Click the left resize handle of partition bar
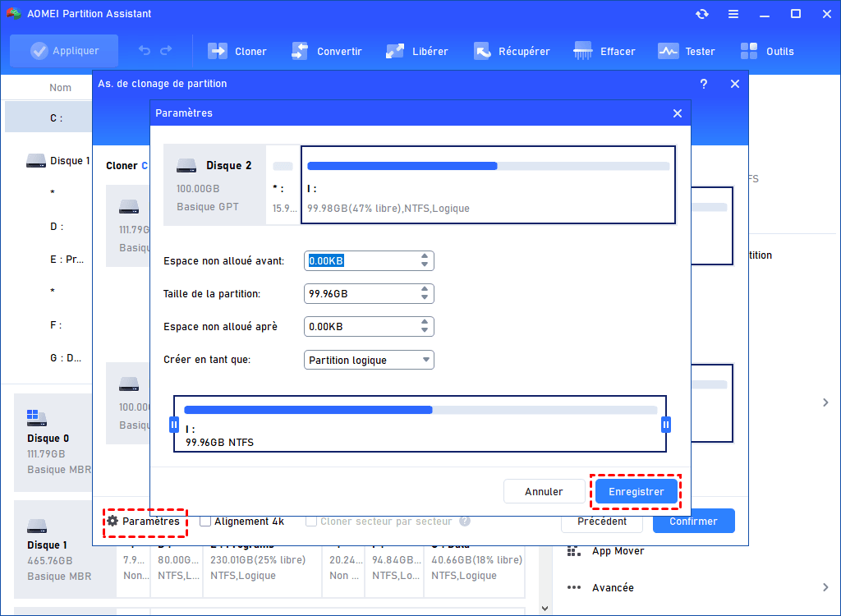The height and width of the screenshot is (616, 841). (174, 425)
